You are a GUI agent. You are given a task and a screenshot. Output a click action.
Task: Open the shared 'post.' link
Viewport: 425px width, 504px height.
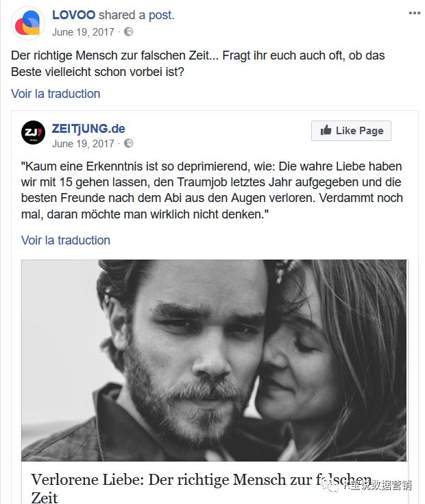click(161, 15)
